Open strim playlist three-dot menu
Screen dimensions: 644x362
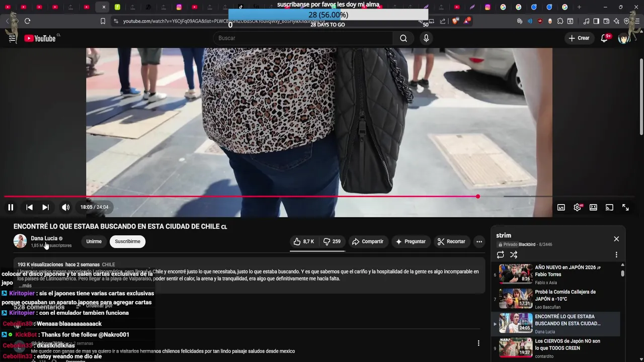pyautogui.click(x=616, y=255)
